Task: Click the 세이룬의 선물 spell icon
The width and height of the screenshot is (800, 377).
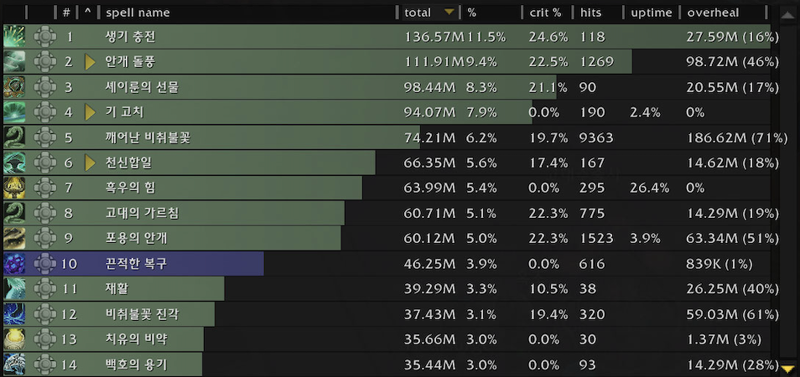Action: coord(14,87)
